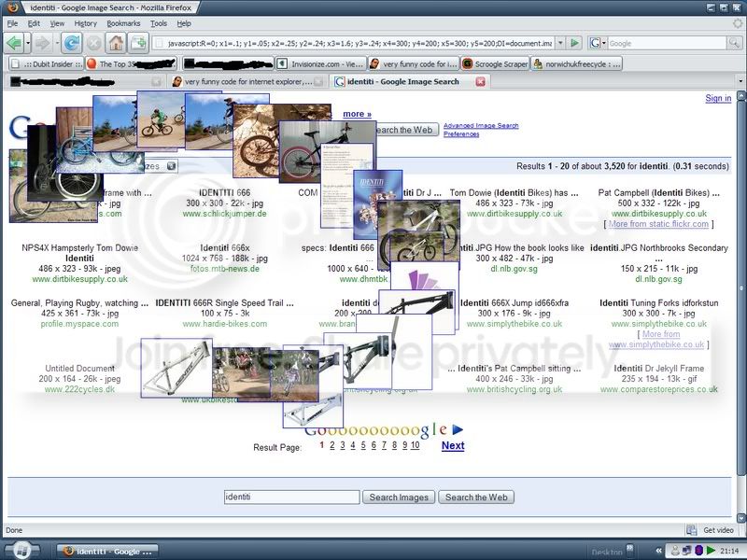Image resolution: width=747 pixels, height=560 pixels.
Task: Select the identiti - Google taskbar button
Action: (107, 552)
